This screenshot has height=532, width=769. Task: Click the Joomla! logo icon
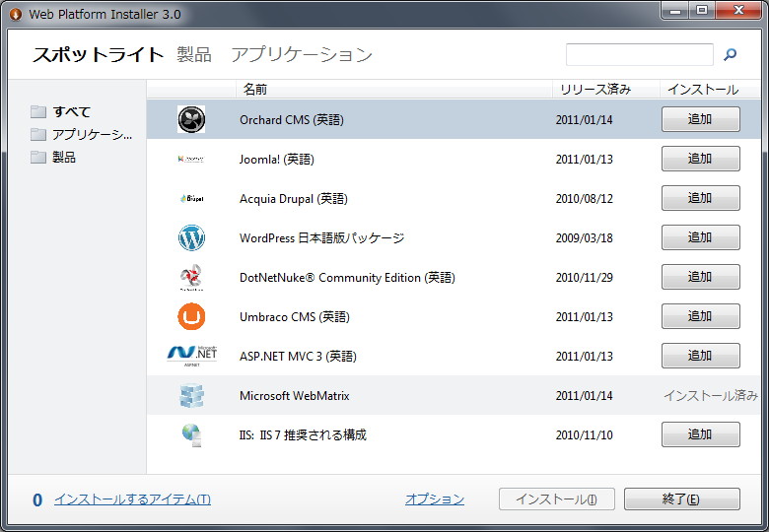(191, 159)
